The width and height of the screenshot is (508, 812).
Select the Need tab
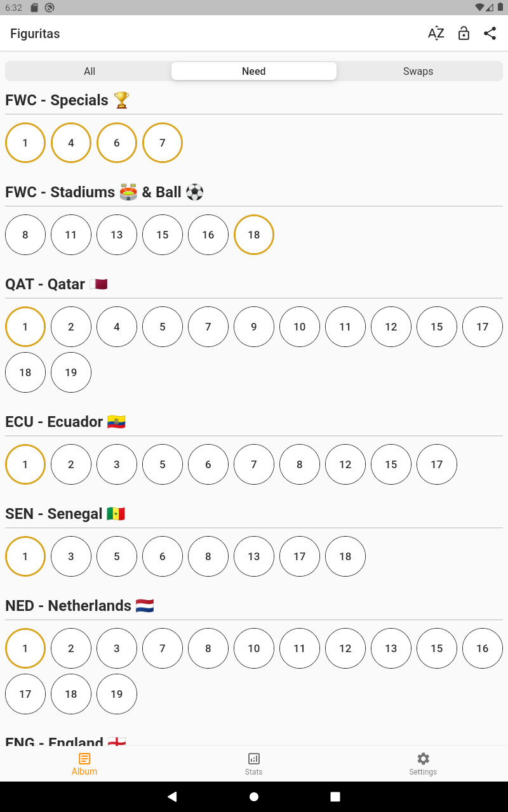254,71
